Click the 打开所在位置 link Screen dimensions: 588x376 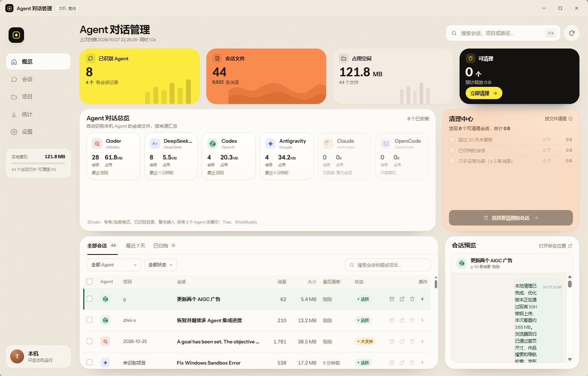tap(555, 246)
